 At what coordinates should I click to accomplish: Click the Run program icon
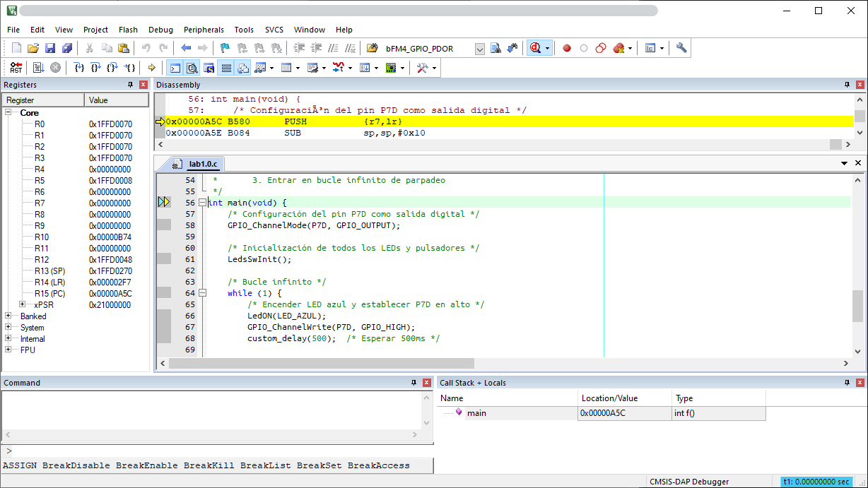click(37, 68)
